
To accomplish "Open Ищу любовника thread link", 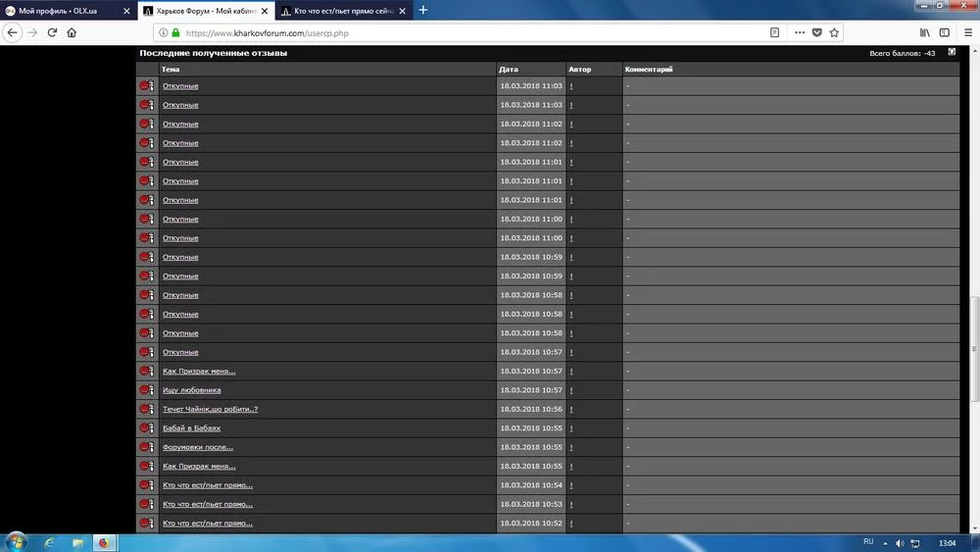I will tap(191, 390).
